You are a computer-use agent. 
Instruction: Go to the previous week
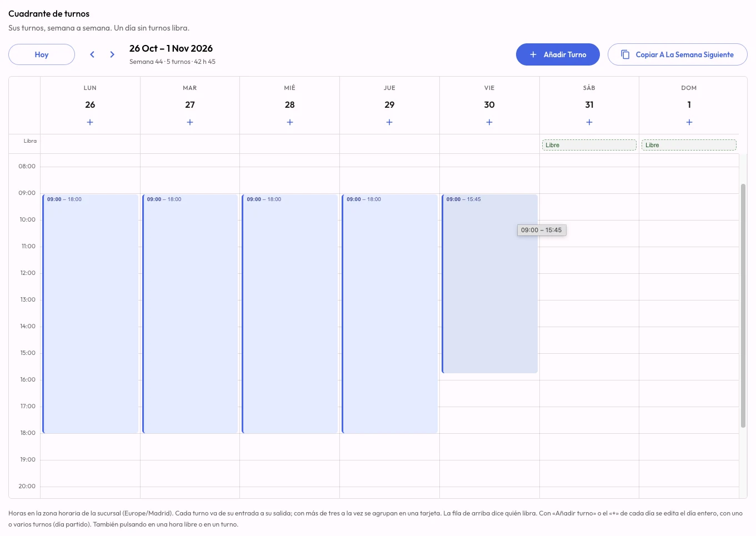pyautogui.click(x=92, y=54)
